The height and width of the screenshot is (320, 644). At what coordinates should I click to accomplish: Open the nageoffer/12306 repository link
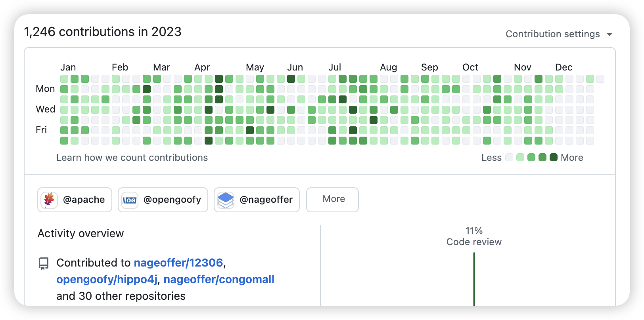point(178,263)
